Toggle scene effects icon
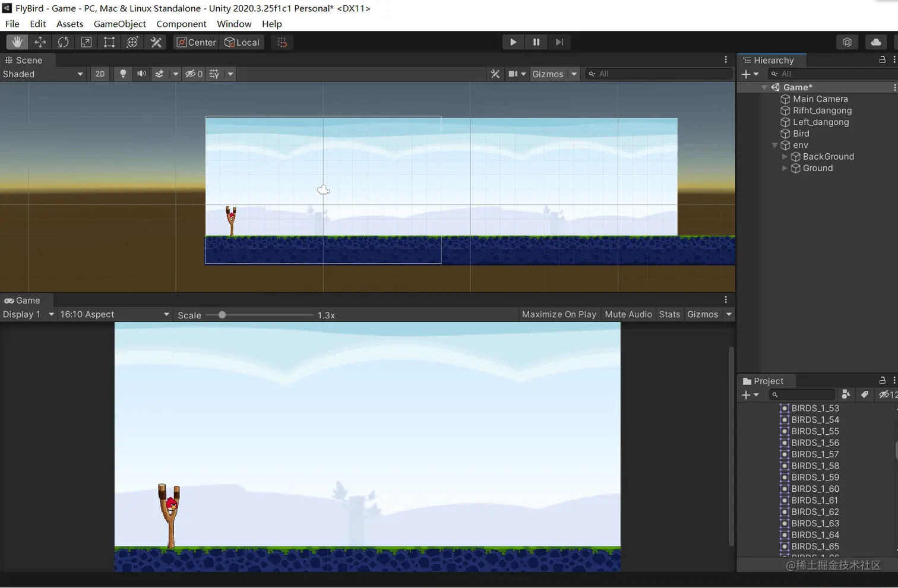This screenshot has width=898, height=588. point(159,74)
